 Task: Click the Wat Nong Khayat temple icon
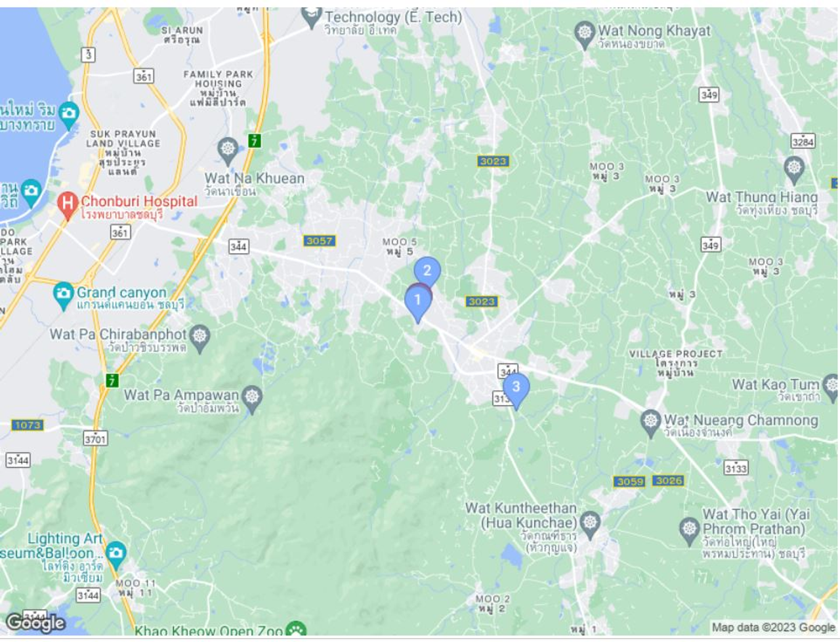pos(584,34)
